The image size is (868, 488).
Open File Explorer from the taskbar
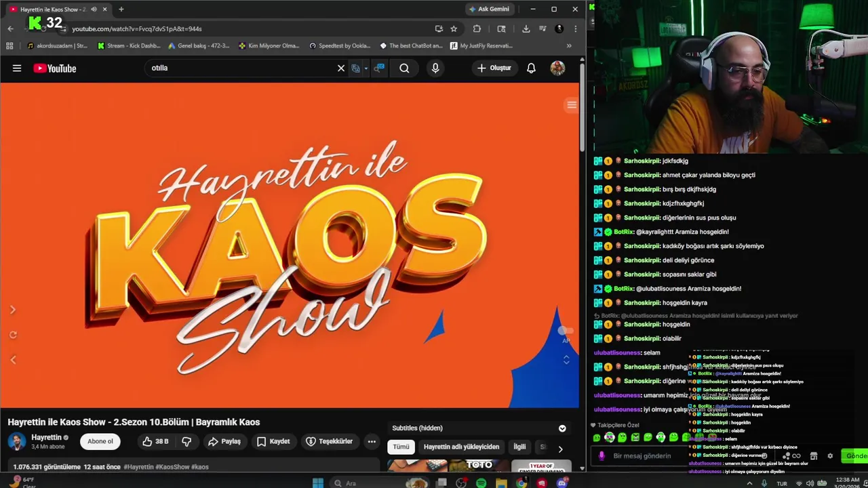tap(501, 483)
